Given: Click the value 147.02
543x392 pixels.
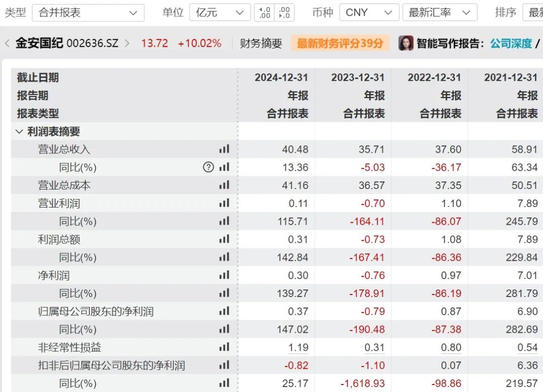Looking at the screenshot, I should pyautogui.click(x=293, y=329).
